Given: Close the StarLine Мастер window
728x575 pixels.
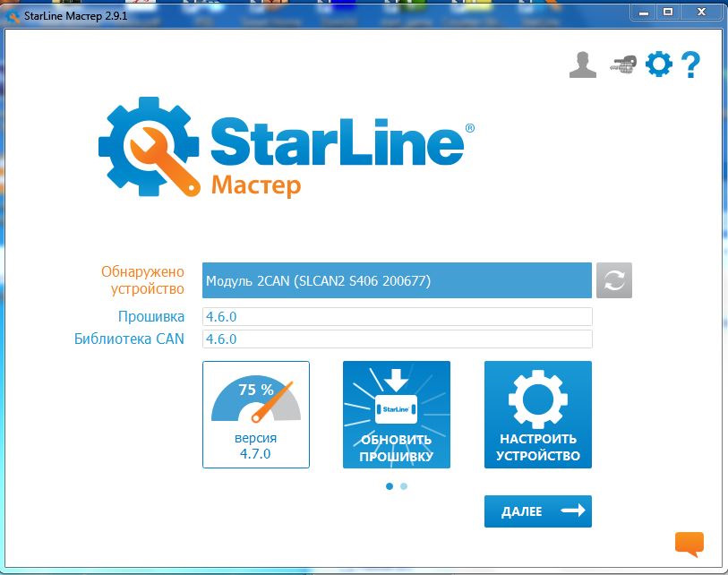Looking at the screenshot, I should (701, 13).
